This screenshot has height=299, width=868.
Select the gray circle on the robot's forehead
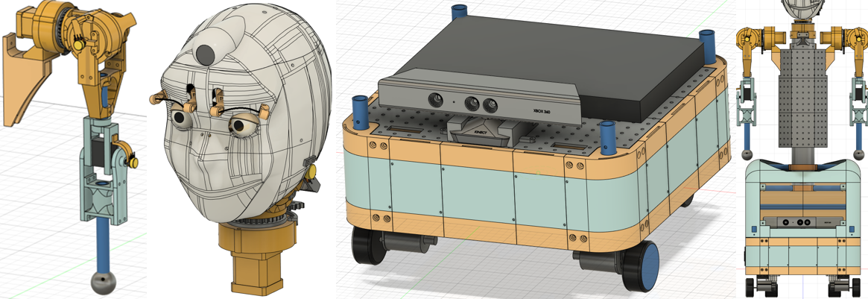pos(206,54)
